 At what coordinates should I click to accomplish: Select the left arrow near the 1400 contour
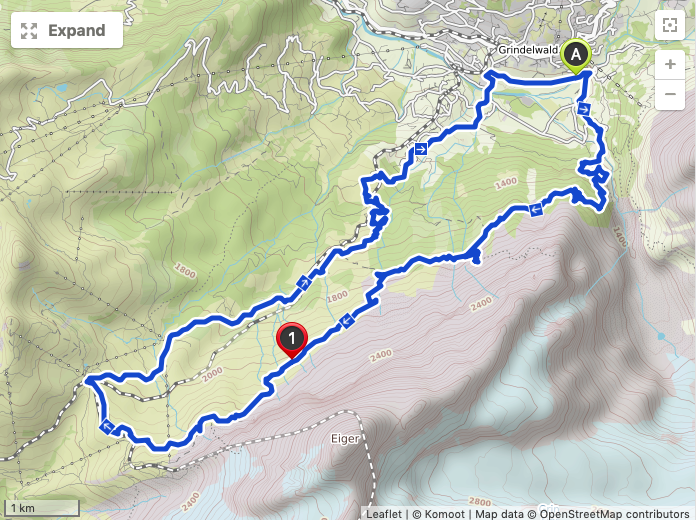[536, 209]
